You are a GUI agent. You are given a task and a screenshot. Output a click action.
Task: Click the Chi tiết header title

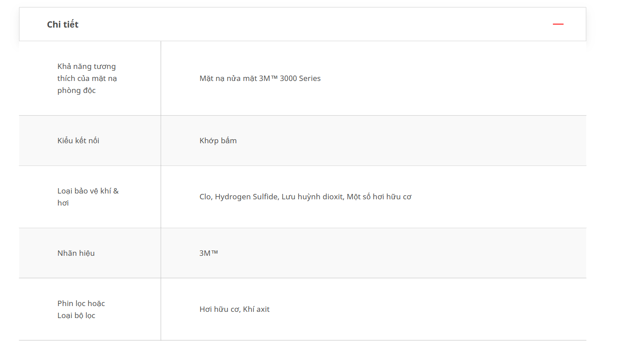click(63, 24)
